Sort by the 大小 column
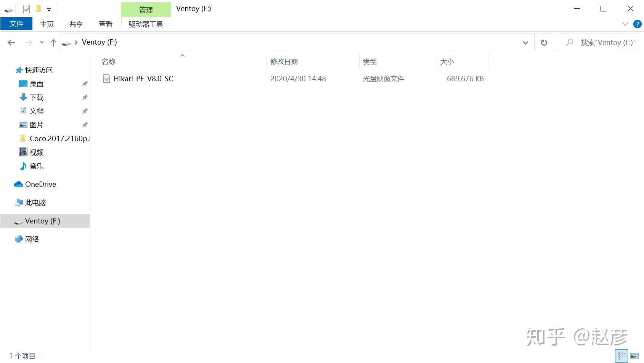 447,61
